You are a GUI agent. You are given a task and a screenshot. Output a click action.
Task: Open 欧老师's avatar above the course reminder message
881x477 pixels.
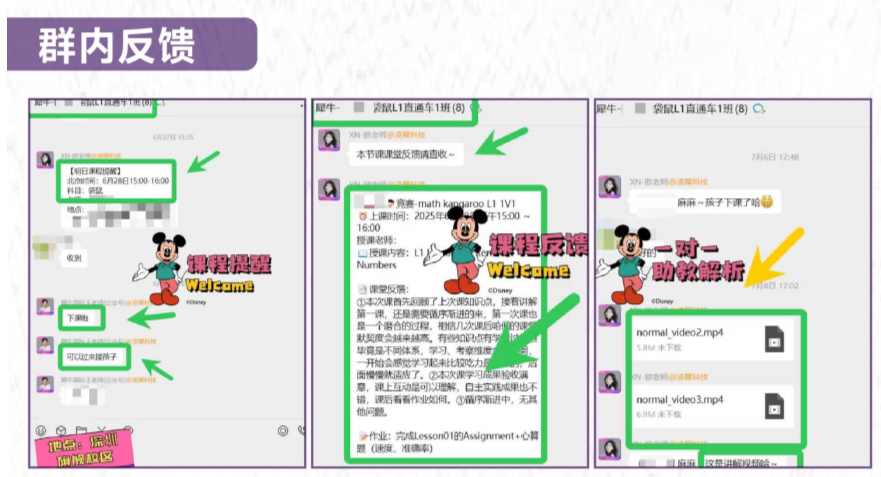coord(45,159)
